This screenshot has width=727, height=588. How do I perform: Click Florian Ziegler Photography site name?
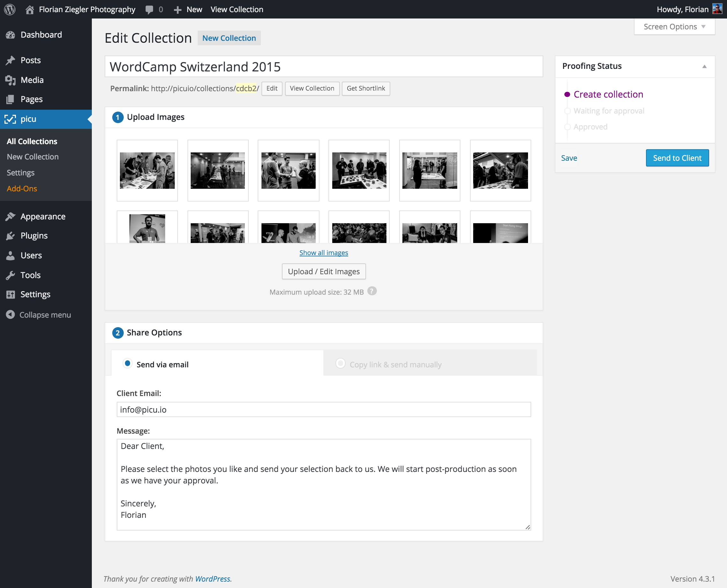point(87,10)
